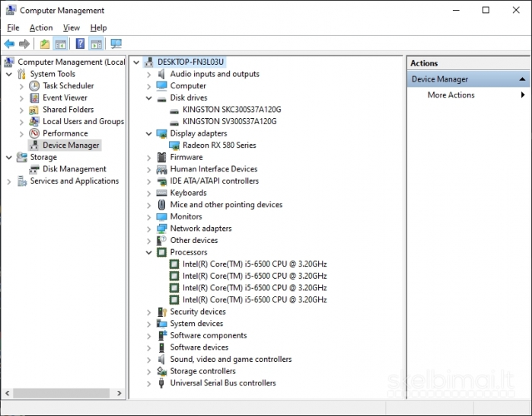Collapse the Processors category
Viewport: 532px width, 416px height.
(148, 253)
